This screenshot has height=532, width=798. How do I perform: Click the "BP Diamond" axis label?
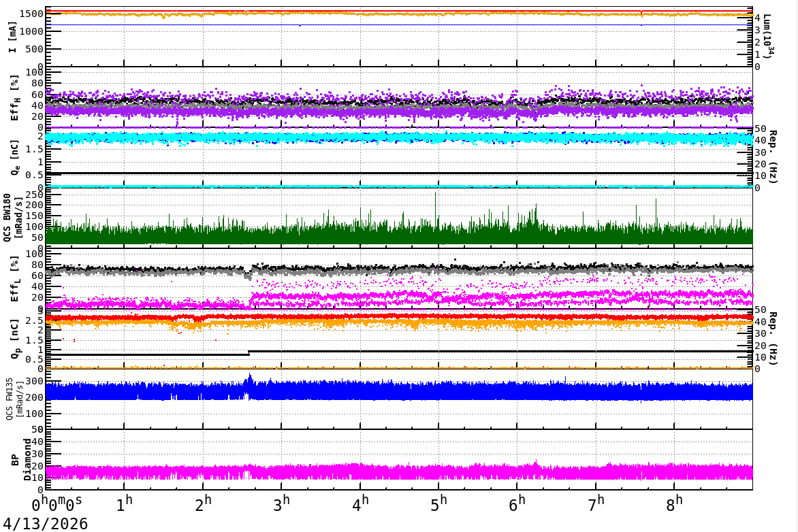tap(21, 460)
